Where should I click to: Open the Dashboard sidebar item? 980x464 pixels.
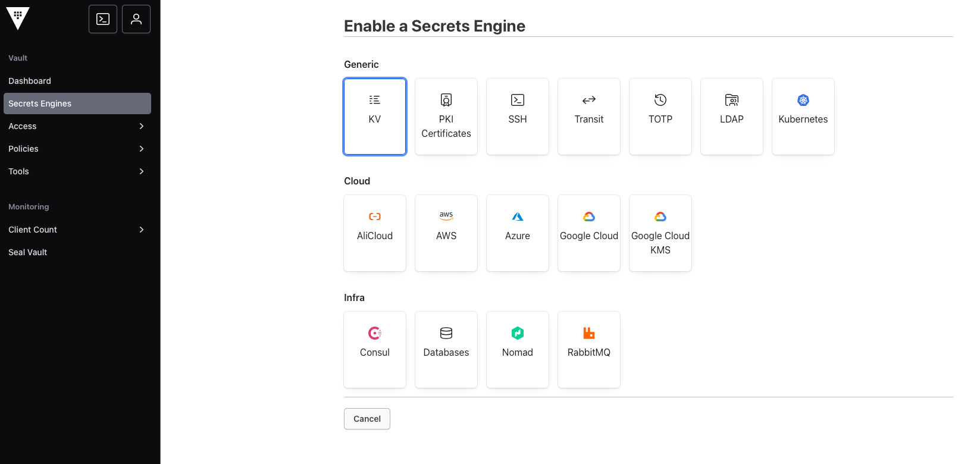[77, 81]
